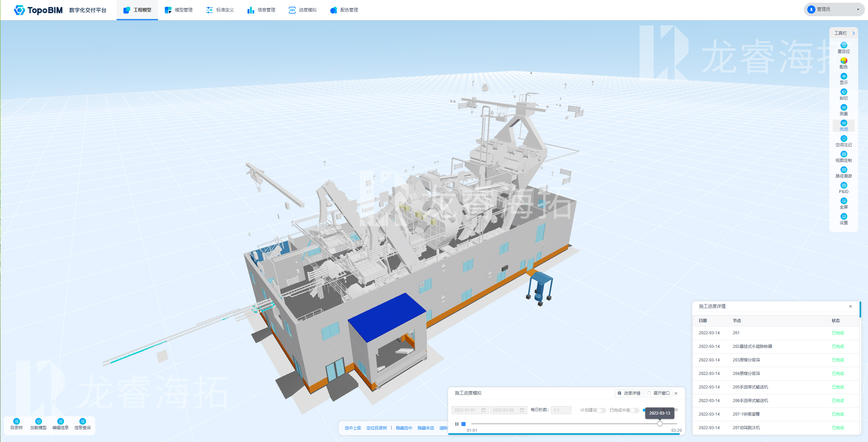Image resolution: width=868 pixels, height=442 pixels.
Task: Collapse the 工具栏 panel with chevron
Action: click(853, 33)
